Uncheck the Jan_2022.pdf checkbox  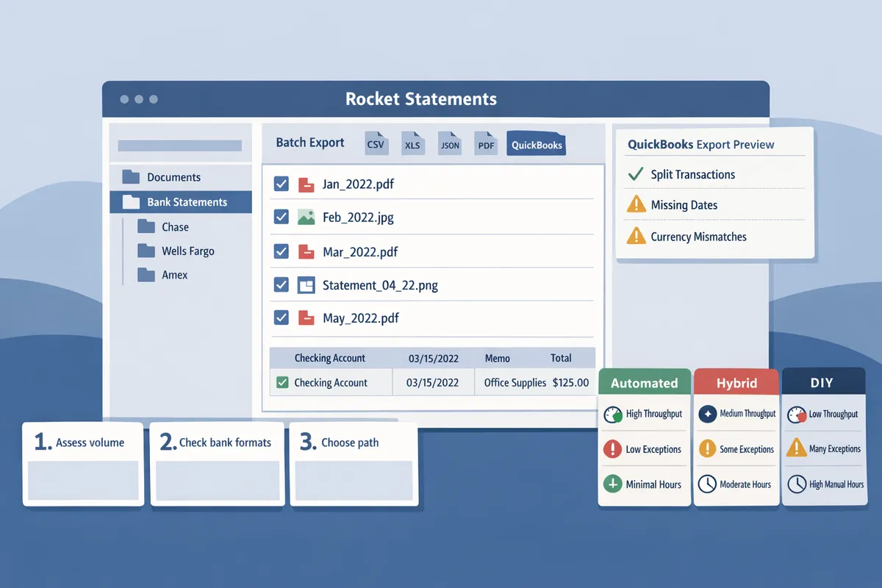pyautogui.click(x=281, y=184)
